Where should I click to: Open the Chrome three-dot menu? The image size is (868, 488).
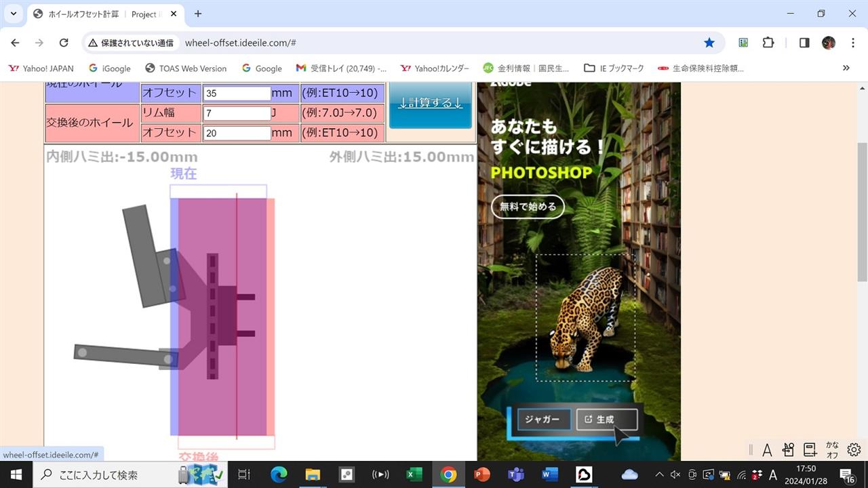pos(853,43)
